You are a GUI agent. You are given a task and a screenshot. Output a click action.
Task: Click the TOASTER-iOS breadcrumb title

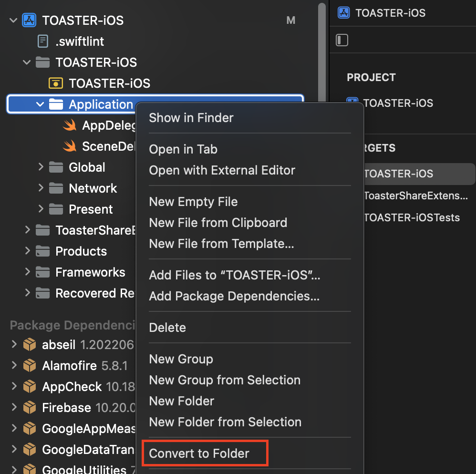pos(391,13)
